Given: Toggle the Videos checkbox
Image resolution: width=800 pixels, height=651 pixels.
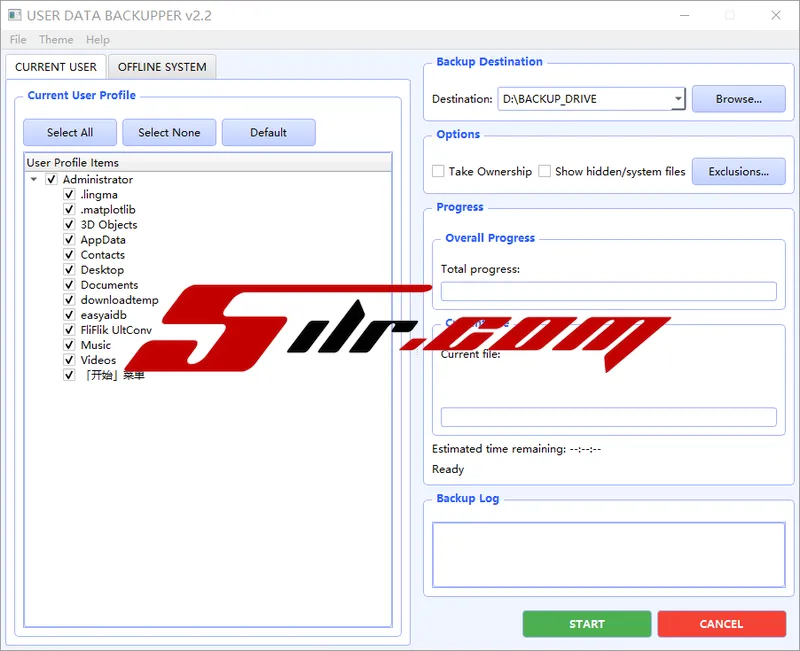Looking at the screenshot, I should pyautogui.click(x=69, y=360).
